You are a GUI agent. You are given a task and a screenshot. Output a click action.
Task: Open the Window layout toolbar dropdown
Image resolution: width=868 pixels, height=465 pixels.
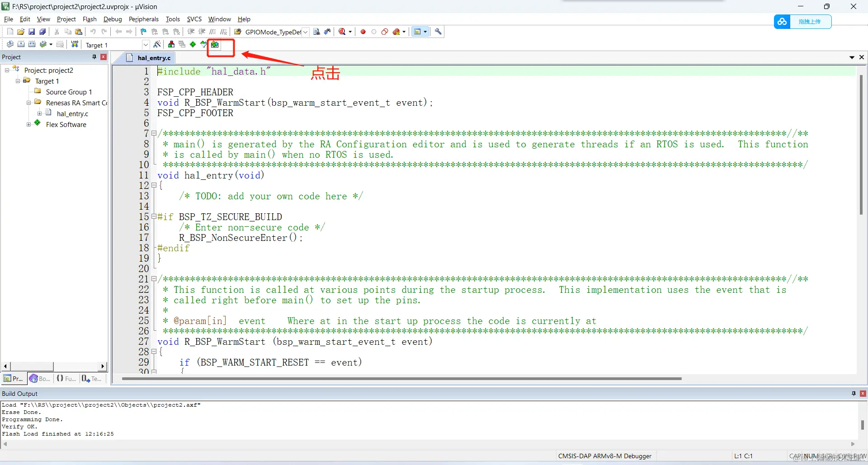(425, 32)
